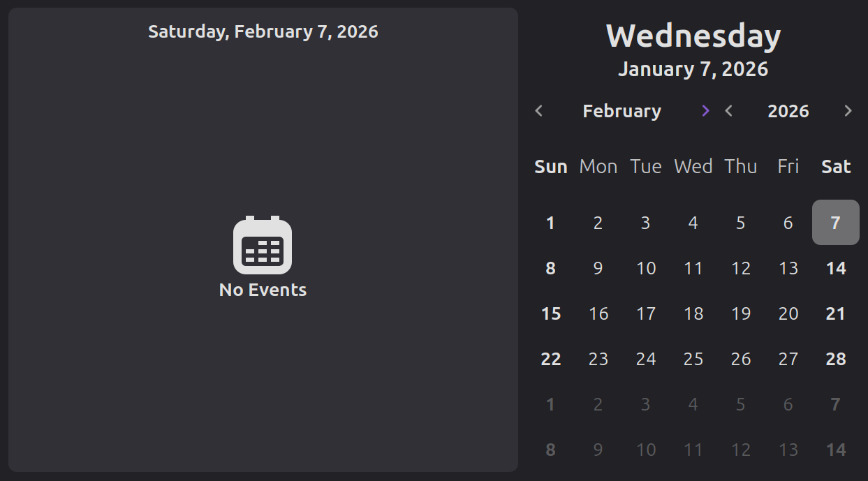Select the dimmed March 4 date

pyautogui.click(x=693, y=404)
